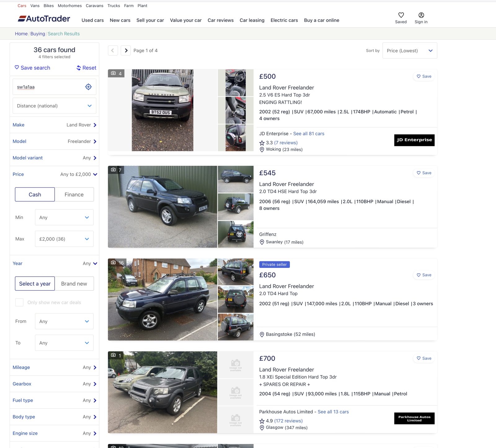Expand the Model variant filter
Image resolution: width=496 pixels, height=448 pixels.
point(54,158)
